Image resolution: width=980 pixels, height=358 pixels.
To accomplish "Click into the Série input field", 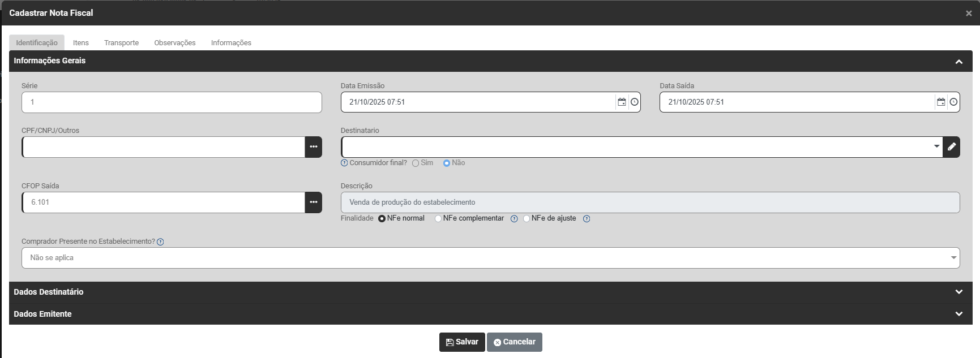I will point(172,102).
